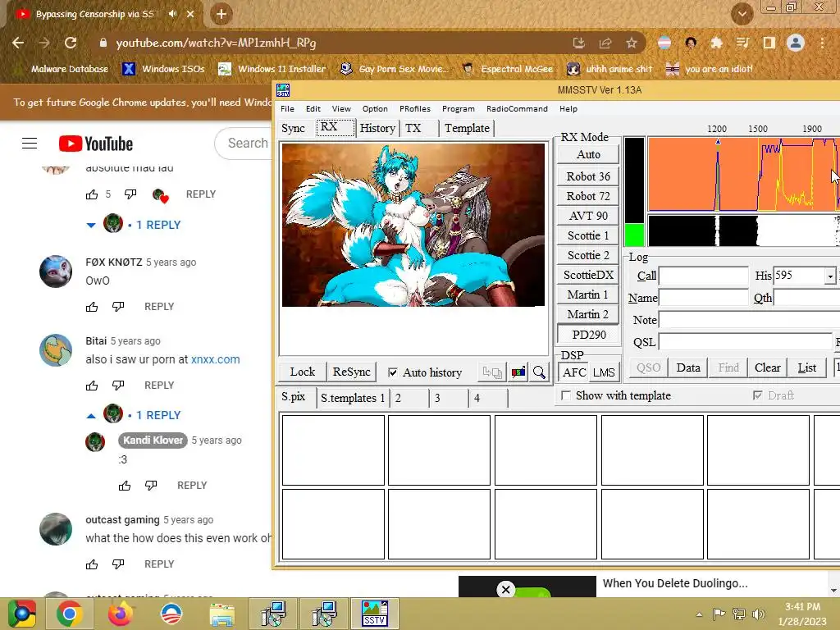Open Windows ISOs bookmark
This screenshot has width=840, height=630.
pos(163,69)
